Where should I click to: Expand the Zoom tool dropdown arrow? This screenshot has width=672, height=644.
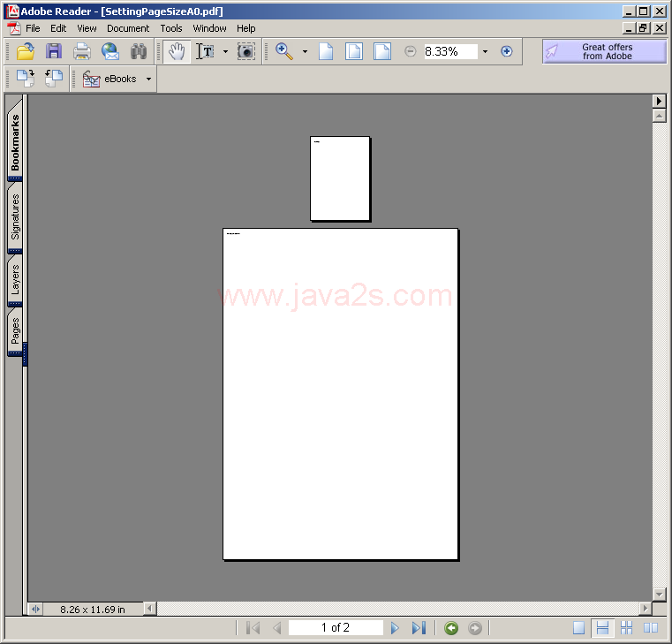[x=305, y=52]
